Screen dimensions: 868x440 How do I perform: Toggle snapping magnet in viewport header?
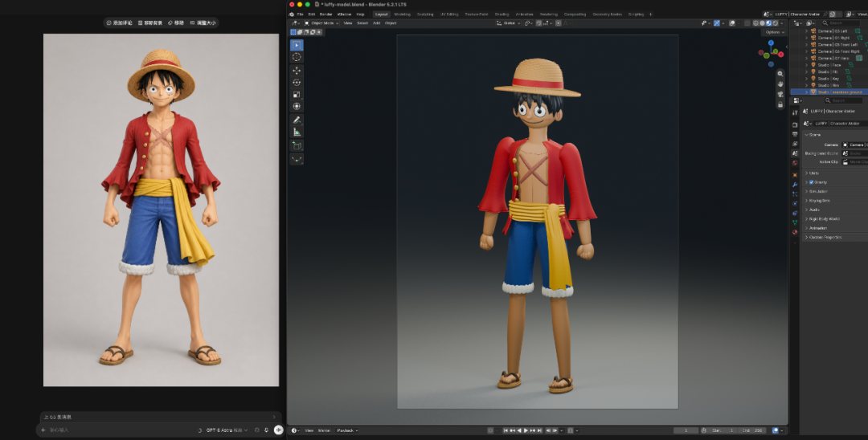point(538,23)
